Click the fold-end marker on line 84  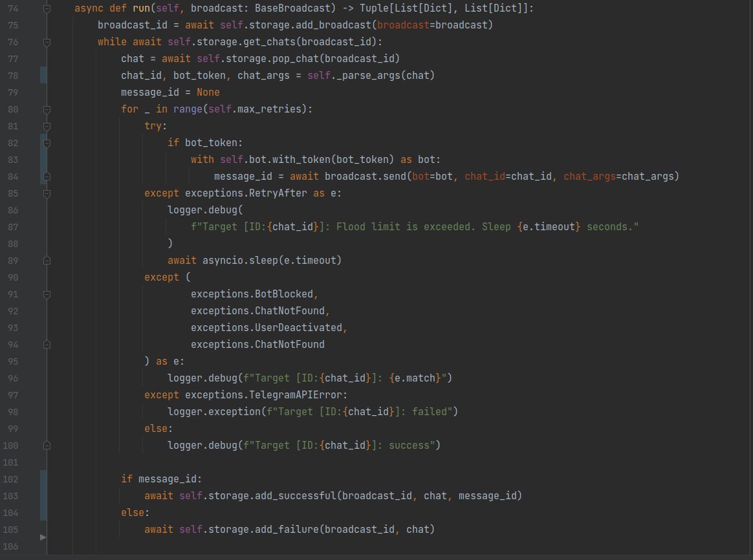point(47,177)
